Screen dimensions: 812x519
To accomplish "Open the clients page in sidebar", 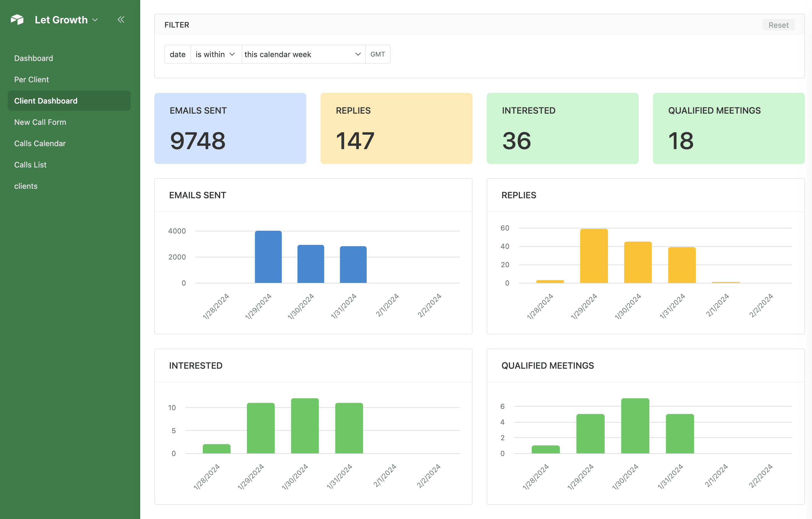I will (x=26, y=186).
